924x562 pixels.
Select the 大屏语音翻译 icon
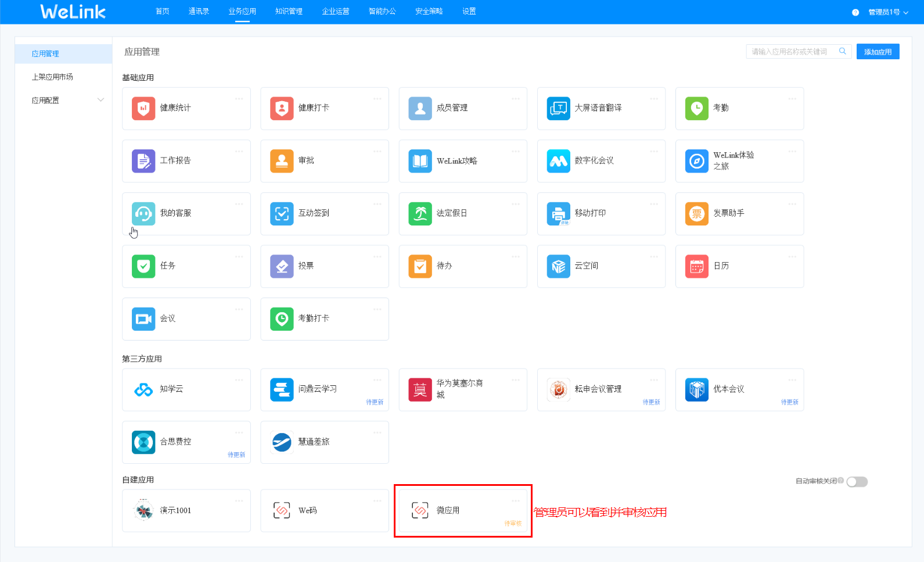pos(559,109)
